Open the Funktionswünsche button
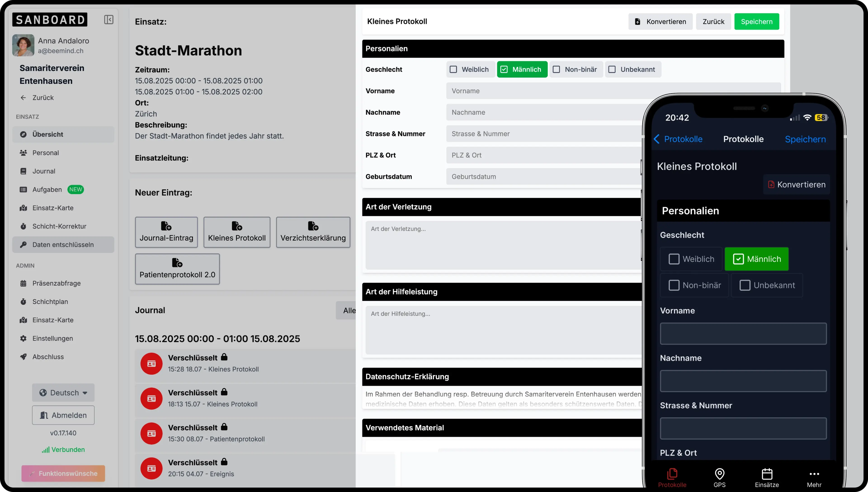The image size is (868, 492). (63, 473)
